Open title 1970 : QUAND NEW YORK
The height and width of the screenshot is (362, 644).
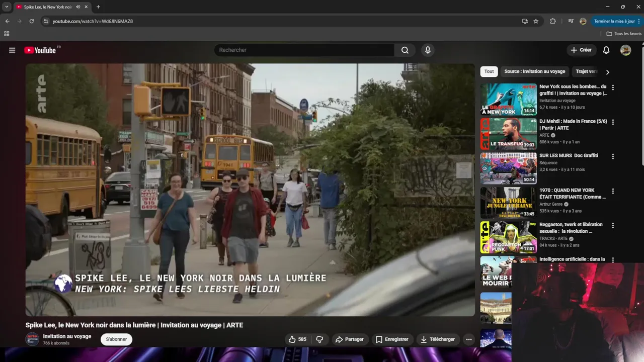[x=573, y=194]
